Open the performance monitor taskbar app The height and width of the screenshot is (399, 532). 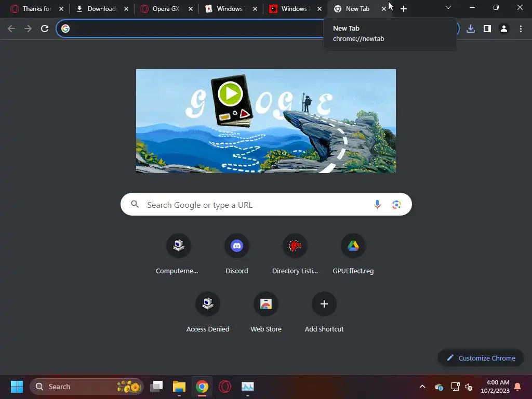point(248,387)
